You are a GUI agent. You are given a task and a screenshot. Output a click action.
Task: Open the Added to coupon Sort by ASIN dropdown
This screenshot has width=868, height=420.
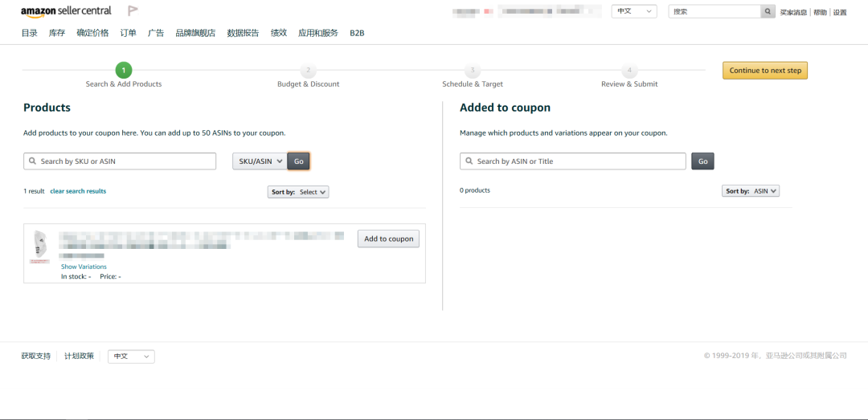coord(751,191)
